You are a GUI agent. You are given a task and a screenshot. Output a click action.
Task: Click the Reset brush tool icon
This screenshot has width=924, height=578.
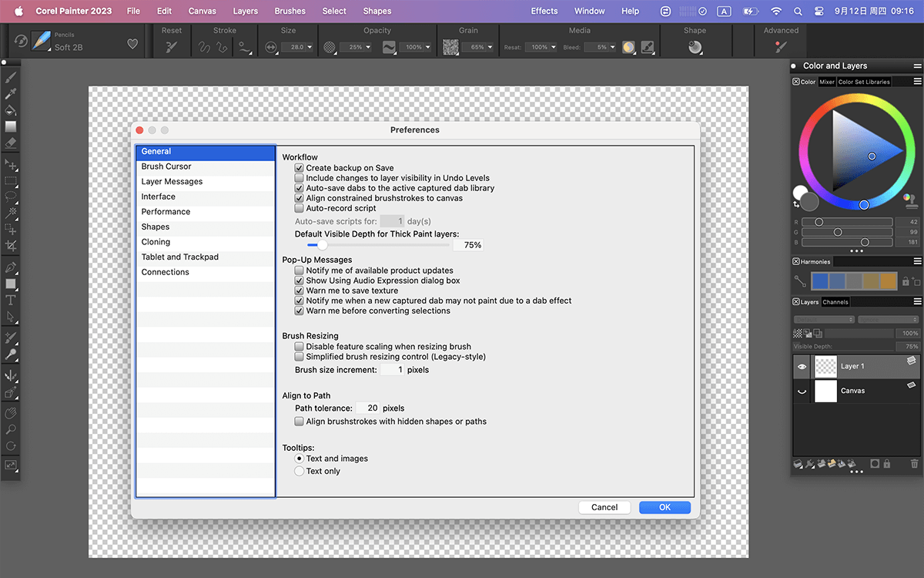pyautogui.click(x=172, y=47)
